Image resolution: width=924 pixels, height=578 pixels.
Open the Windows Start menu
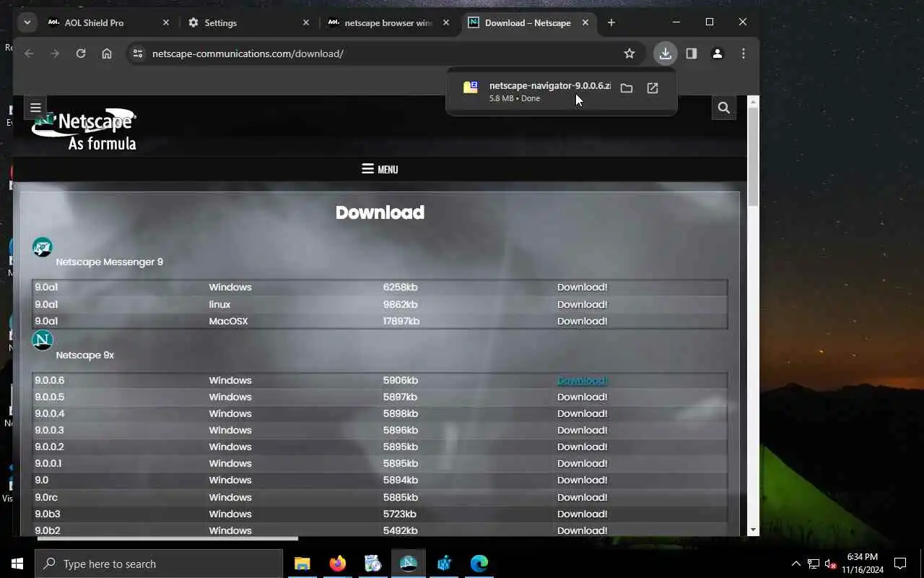tap(17, 564)
